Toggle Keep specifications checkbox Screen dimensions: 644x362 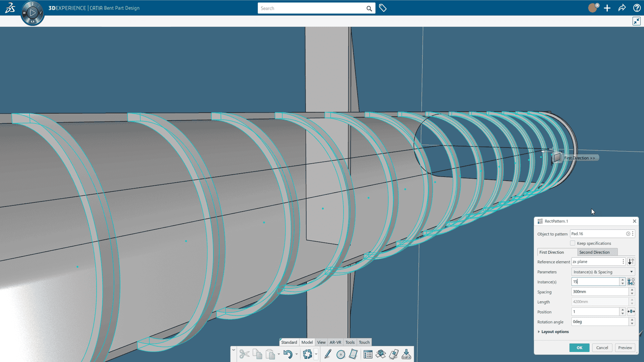(x=573, y=243)
